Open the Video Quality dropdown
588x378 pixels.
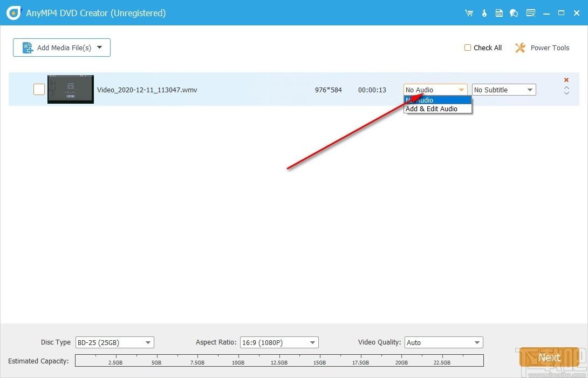(x=443, y=342)
